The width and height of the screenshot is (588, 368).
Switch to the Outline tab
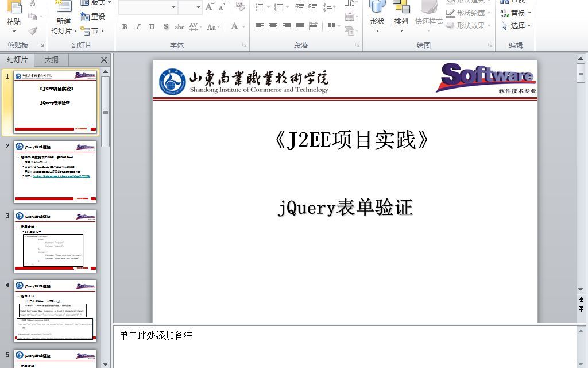point(51,59)
